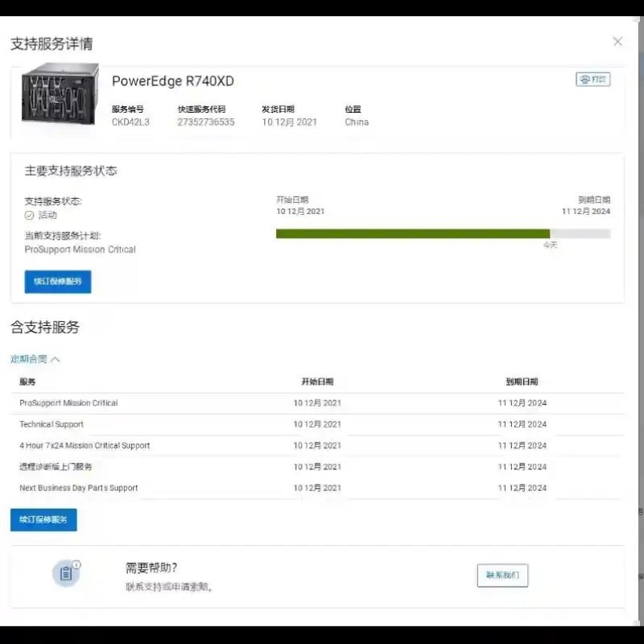Click Next Business Day Parts Support row
Screen dimensions: 644x644
pyautogui.click(x=317, y=488)
